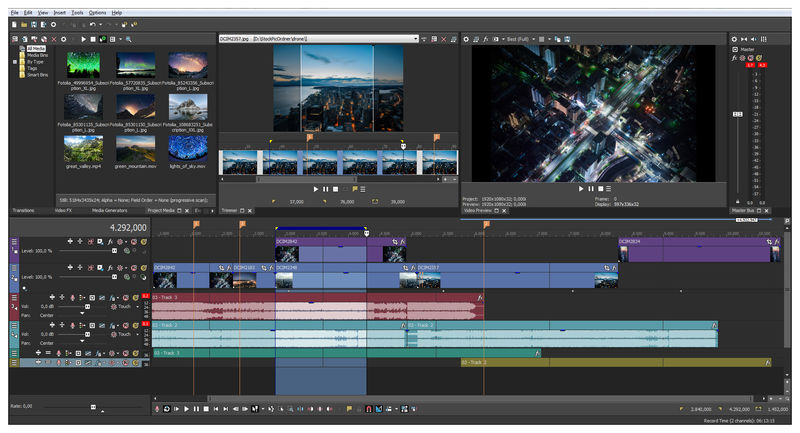
Task: Open Video Preview project settings gear
Action: 466,39
